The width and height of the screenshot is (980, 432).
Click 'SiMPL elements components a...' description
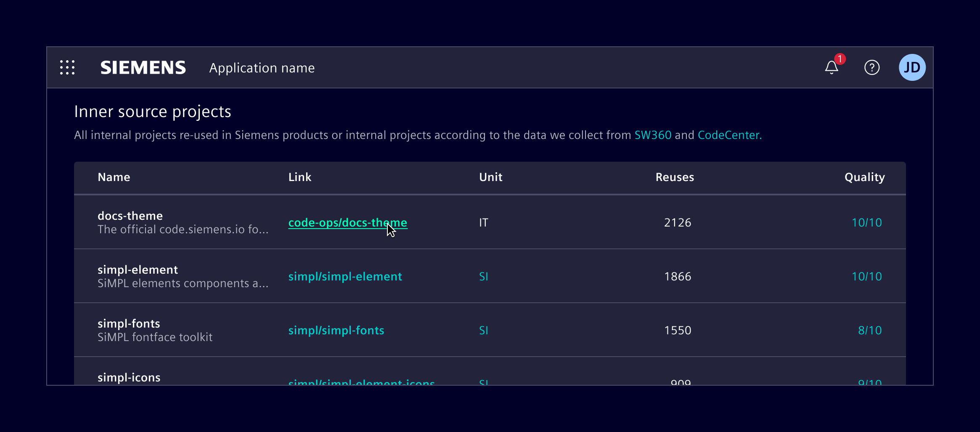tap(183, 283)
